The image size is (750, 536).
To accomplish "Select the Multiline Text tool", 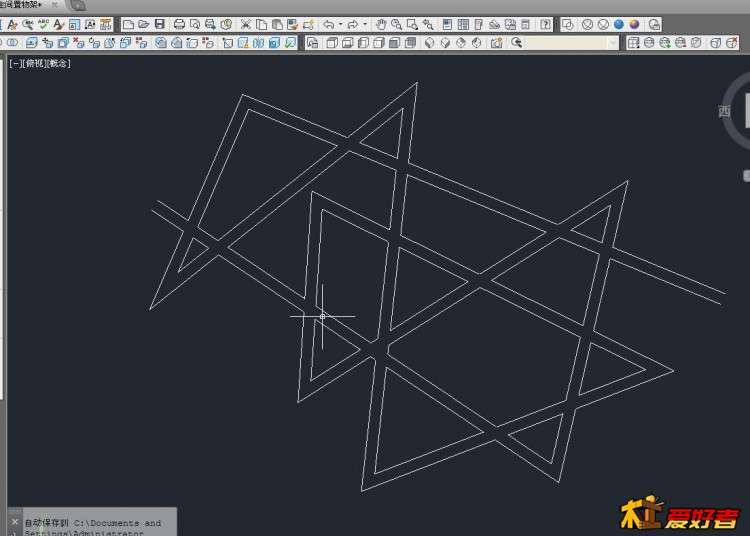I will [12, 24].
